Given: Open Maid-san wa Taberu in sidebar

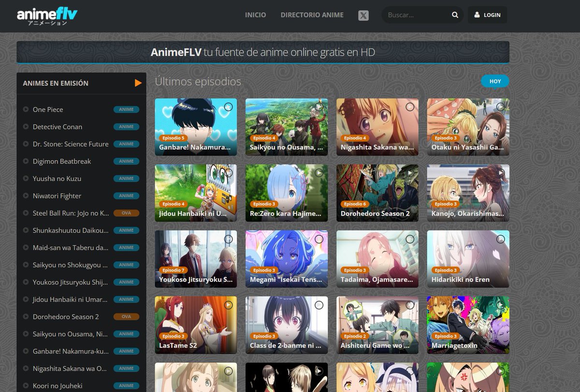Looking at the screenshot, I should click(x=71, y=248).
